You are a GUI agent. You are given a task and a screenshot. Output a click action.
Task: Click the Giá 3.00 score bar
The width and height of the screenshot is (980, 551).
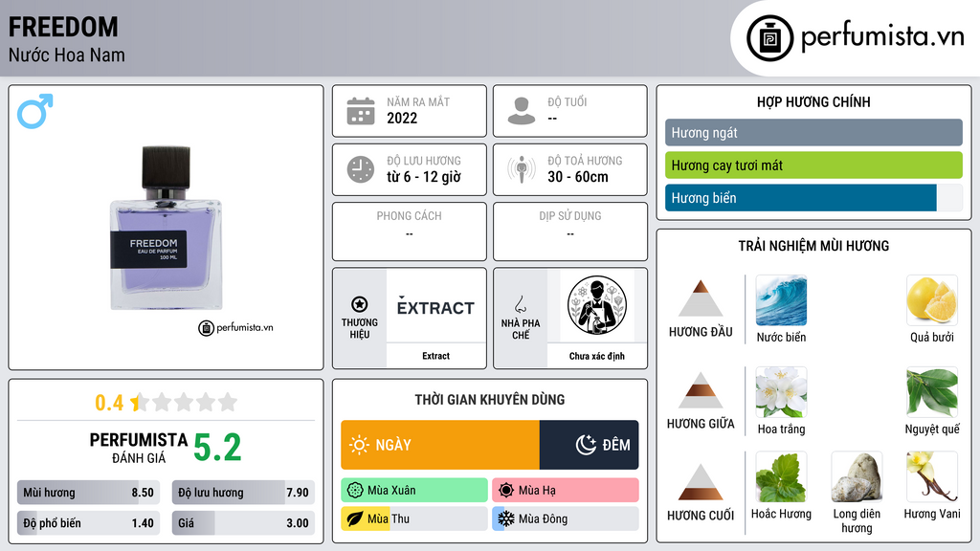243,523
